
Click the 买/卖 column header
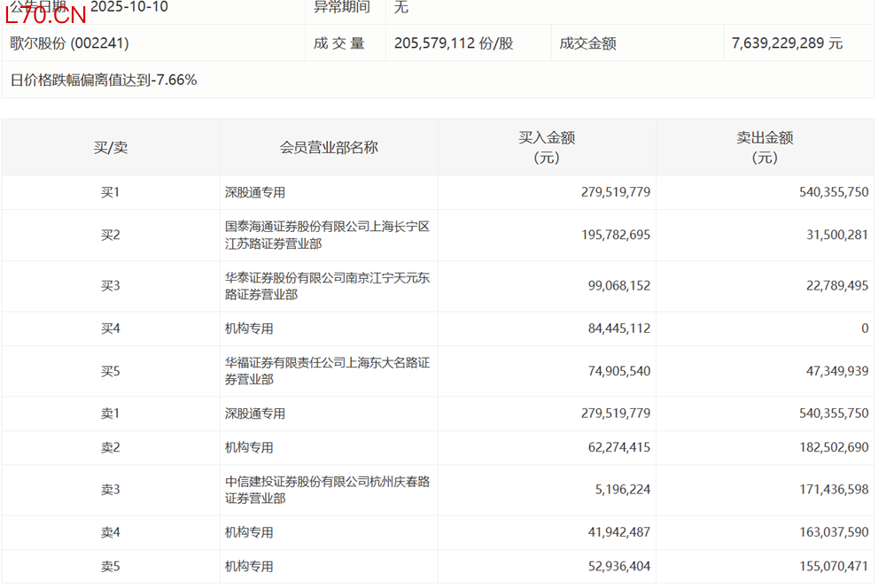coord(111,147)
